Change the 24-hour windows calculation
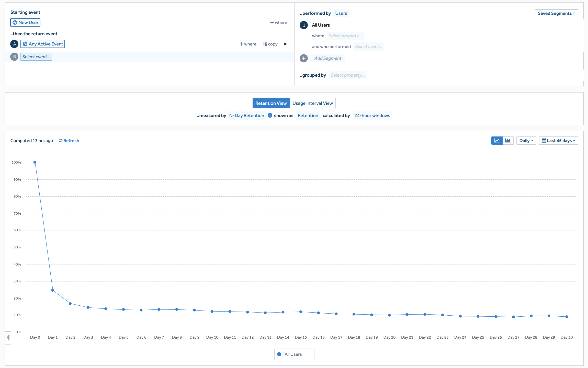 point(372,116)
